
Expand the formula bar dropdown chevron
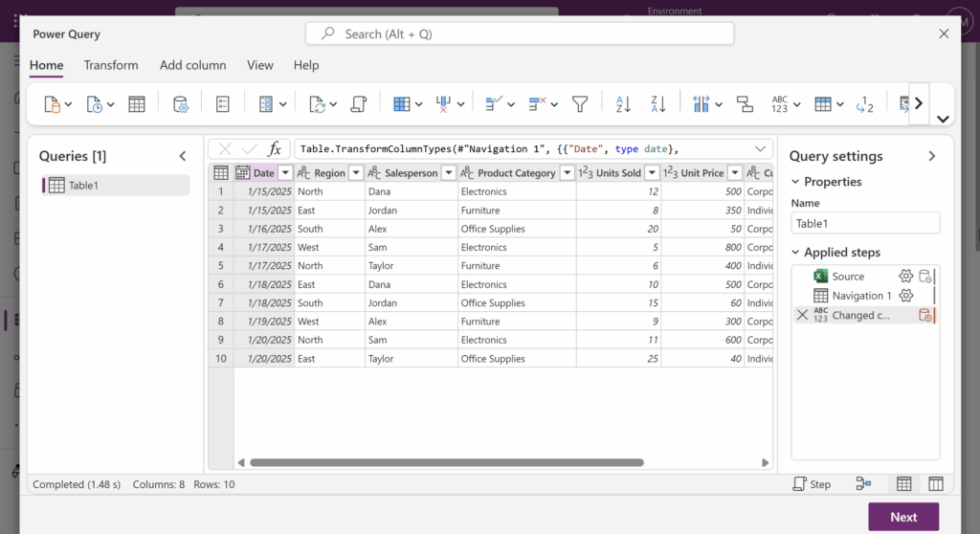[x=761, y=148]
